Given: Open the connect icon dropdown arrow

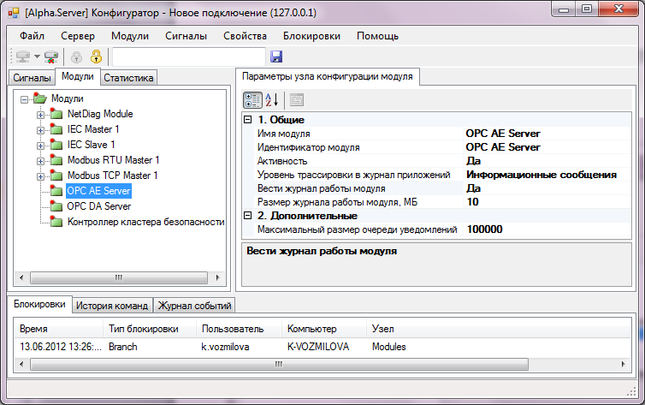Looking at the screenshot, I should 37,56.
